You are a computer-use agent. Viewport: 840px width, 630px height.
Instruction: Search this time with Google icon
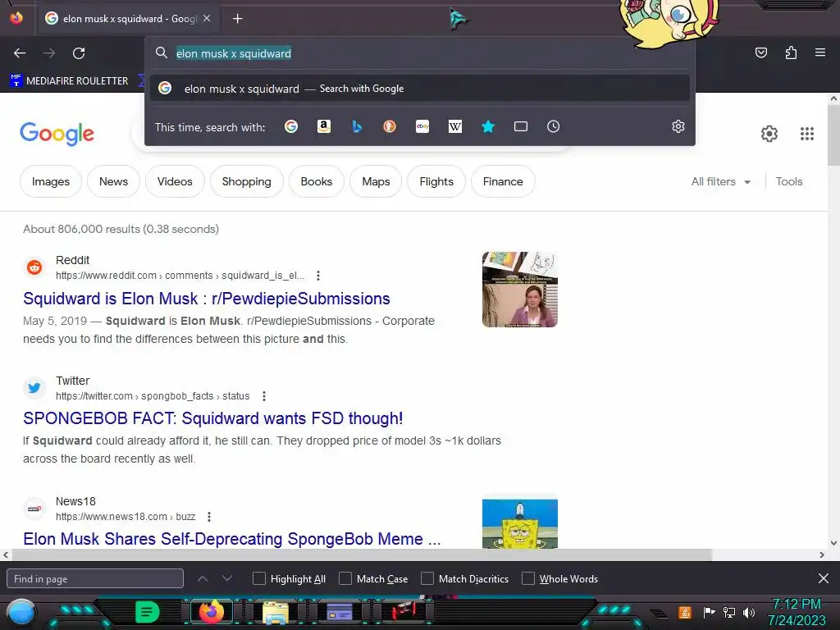click(291, 126)
